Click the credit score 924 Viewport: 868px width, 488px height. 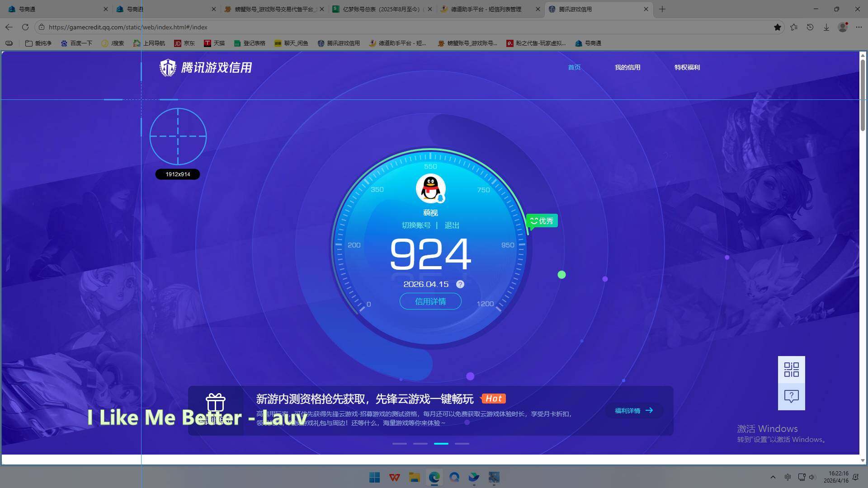pos(430,254)
